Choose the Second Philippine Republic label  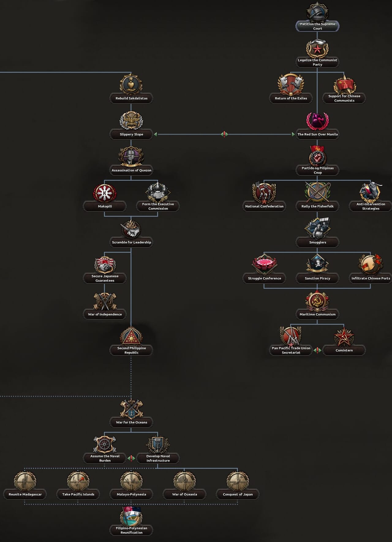pos(131,350)
